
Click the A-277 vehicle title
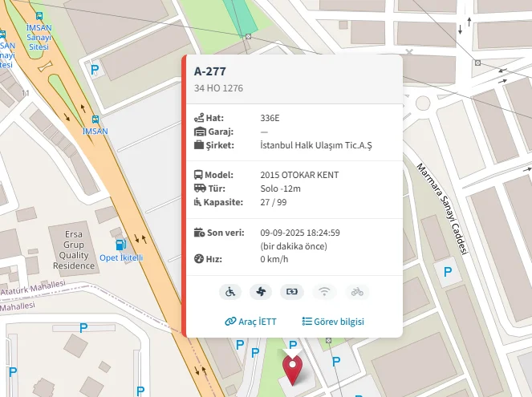pos(210,71)
